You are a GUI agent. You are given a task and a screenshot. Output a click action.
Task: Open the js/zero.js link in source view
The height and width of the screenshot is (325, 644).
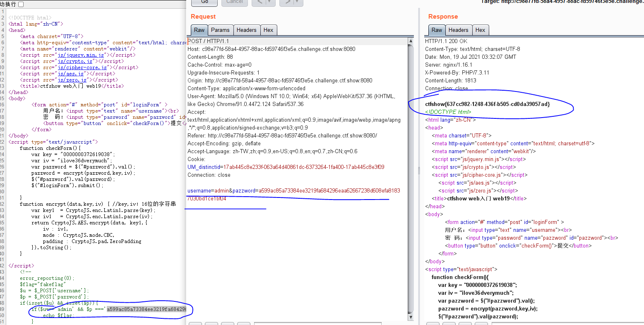[x=72, y=80]
